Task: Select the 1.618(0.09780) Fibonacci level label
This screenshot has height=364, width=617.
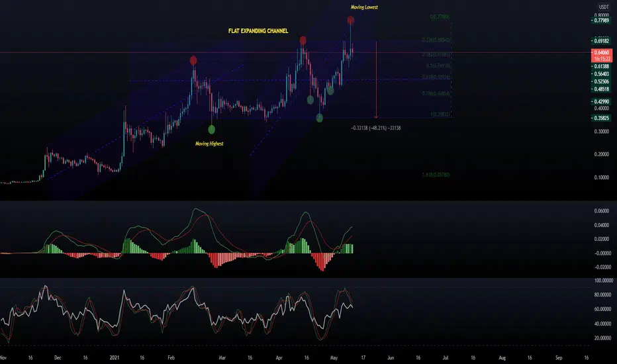Action: click(x=436, y=175)
